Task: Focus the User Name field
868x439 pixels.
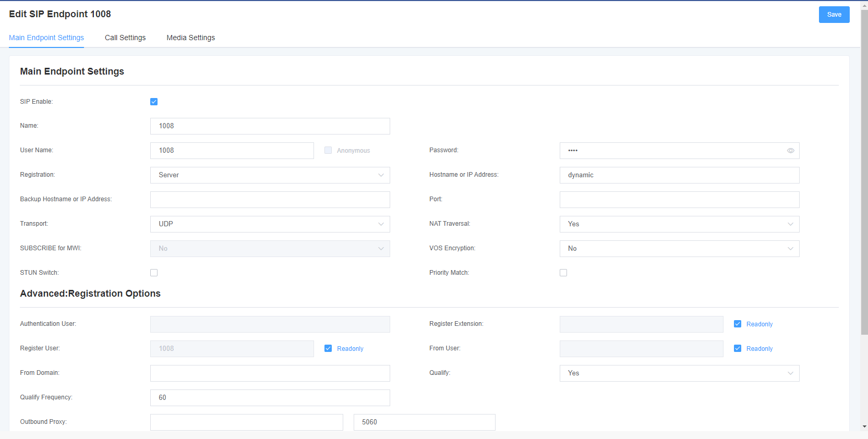Action: (232, 151)
